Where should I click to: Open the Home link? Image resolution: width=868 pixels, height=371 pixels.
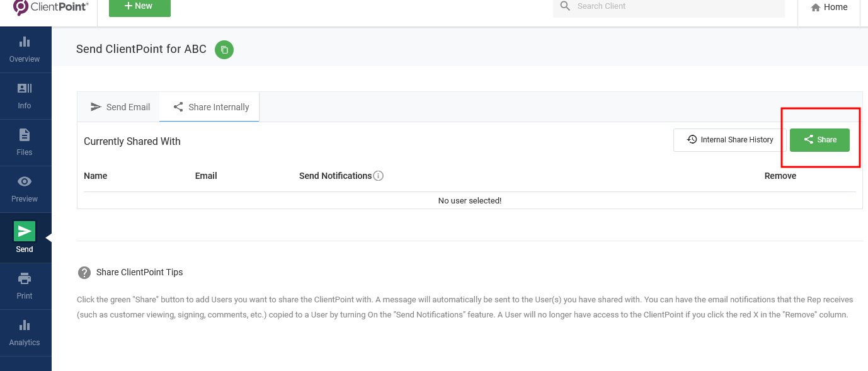tap(829, 8)
